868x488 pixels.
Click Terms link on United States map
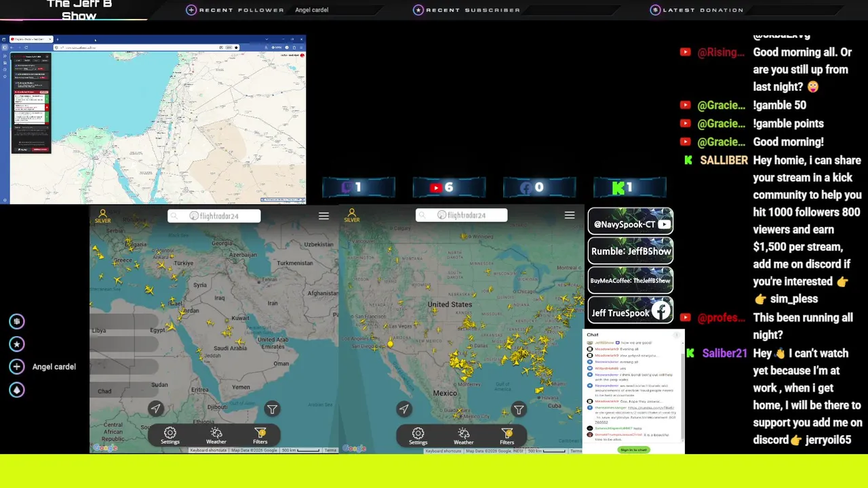point(576,450)
